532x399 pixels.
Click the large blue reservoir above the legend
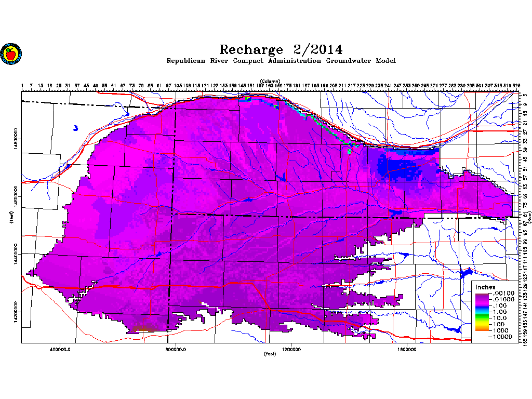[465, 272]
